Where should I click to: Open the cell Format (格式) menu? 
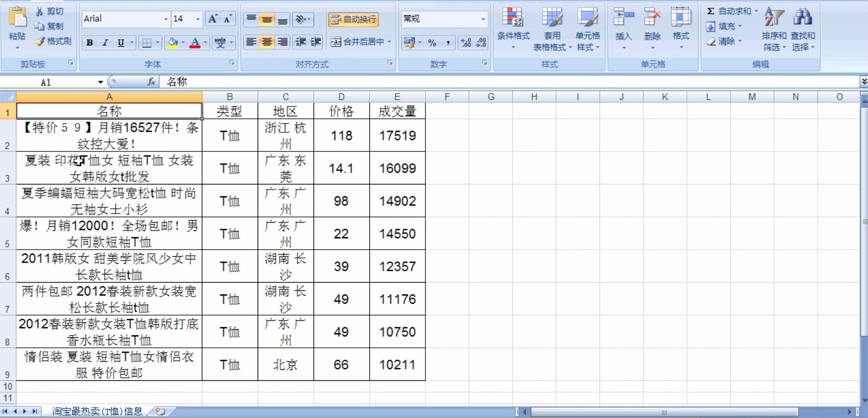coord(681,29)
